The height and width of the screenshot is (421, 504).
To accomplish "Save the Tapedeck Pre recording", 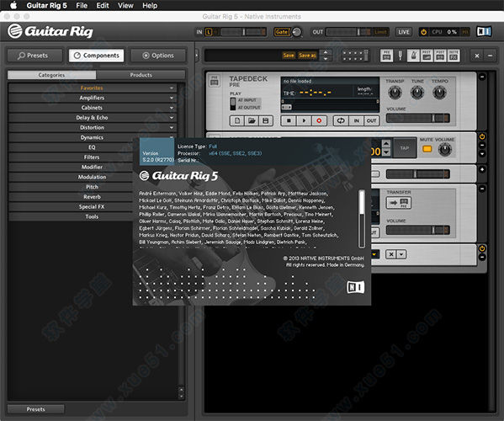I will point(266,120).
